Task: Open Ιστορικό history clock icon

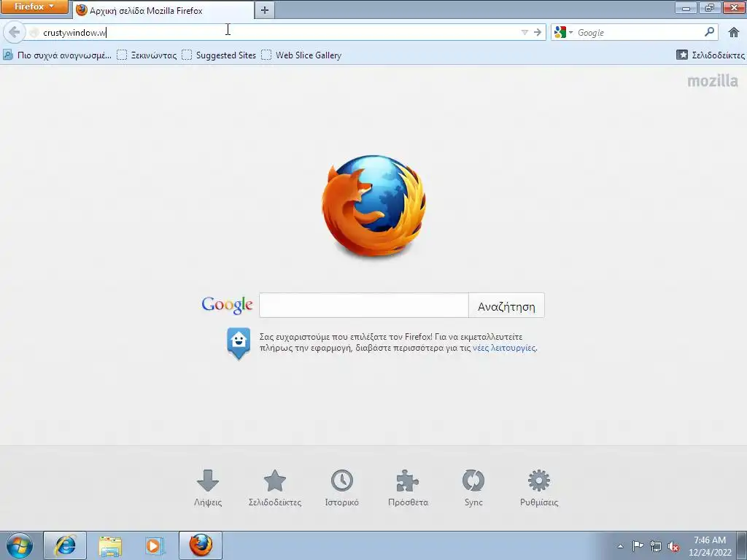Action: tap(341, 488)
